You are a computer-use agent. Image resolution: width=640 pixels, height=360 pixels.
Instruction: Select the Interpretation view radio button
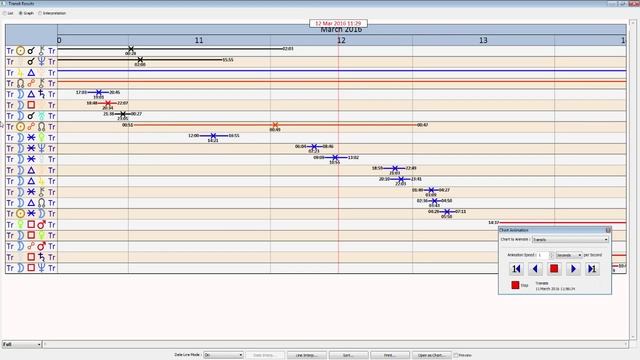coord(40,13)
